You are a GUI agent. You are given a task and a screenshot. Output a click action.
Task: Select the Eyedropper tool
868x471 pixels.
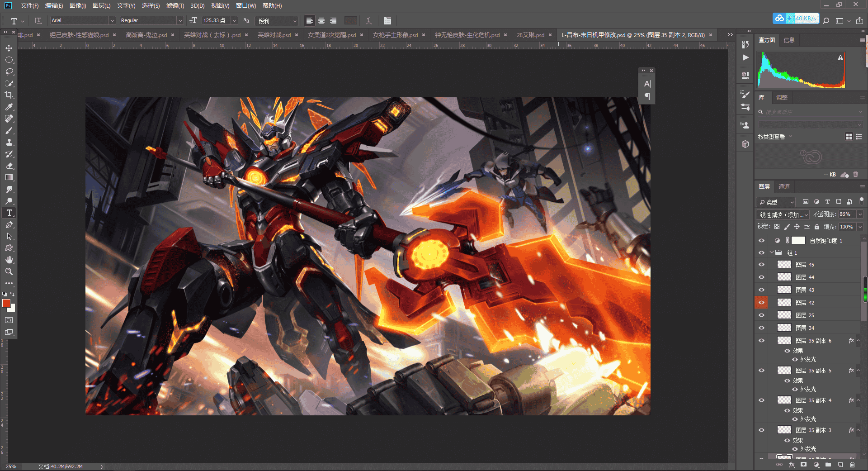tap(9, 107)
